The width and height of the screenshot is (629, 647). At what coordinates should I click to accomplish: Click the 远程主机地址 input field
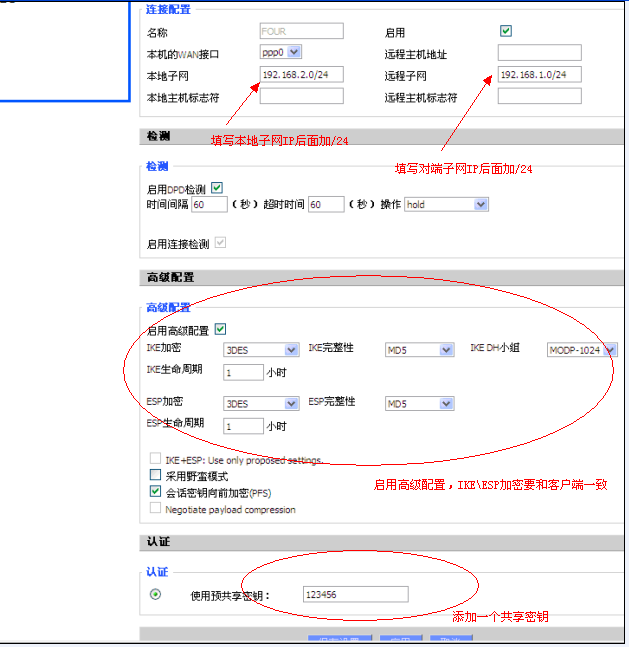[x=539, y=53]
